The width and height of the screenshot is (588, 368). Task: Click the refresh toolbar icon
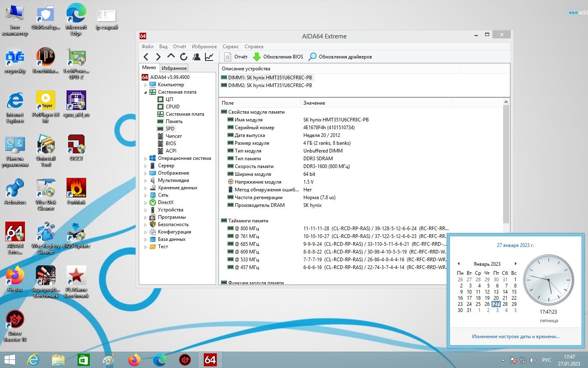click(x=184, y=57)
